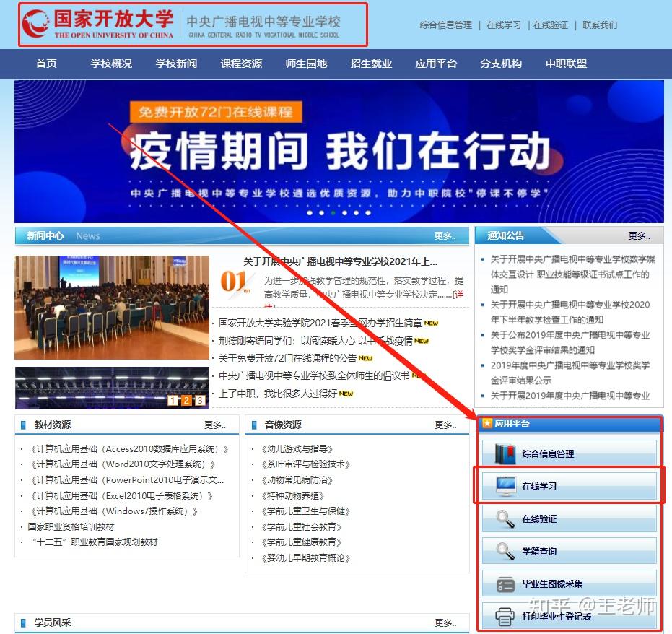The image size is (672, 634).
Task: Click the 疫情期间 我们在行动 banner
Action: tap(339, 152)
